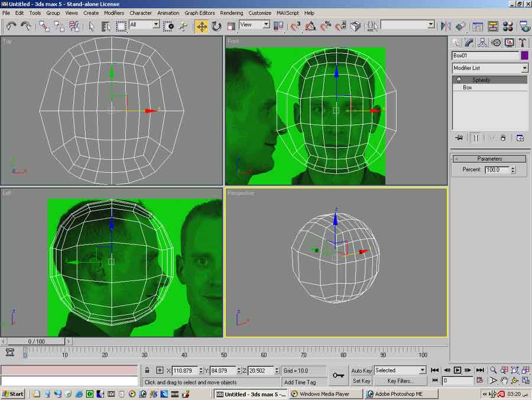The height and width of the screenshot is (400, 532).
Task: Toggle Show End Result button
Action: (476, 138)
